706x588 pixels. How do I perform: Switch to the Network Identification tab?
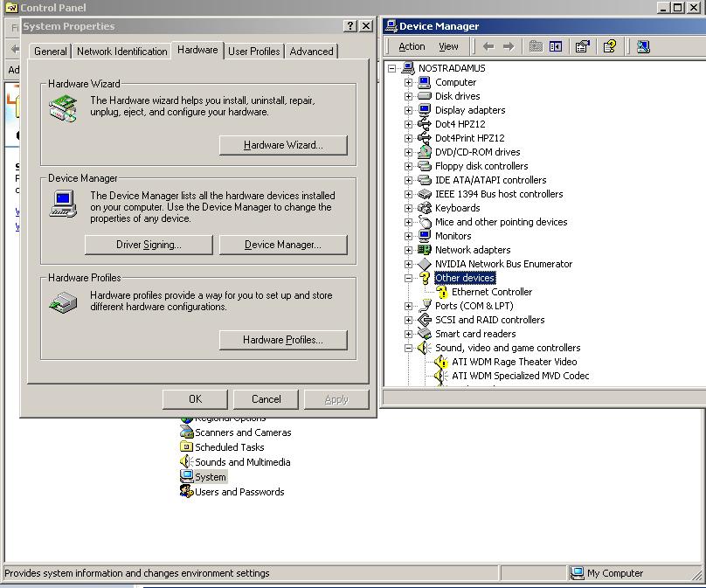point(122,52)
